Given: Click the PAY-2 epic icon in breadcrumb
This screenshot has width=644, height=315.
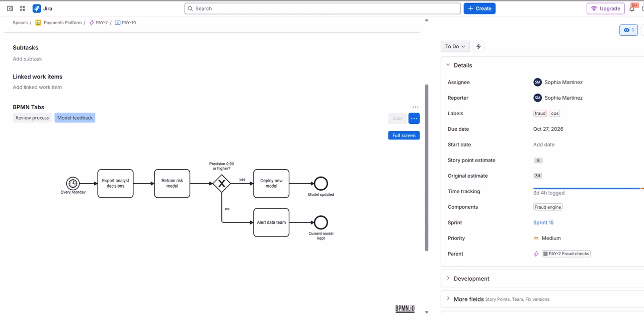Looking at the screenshot, I should pos(92,23).
